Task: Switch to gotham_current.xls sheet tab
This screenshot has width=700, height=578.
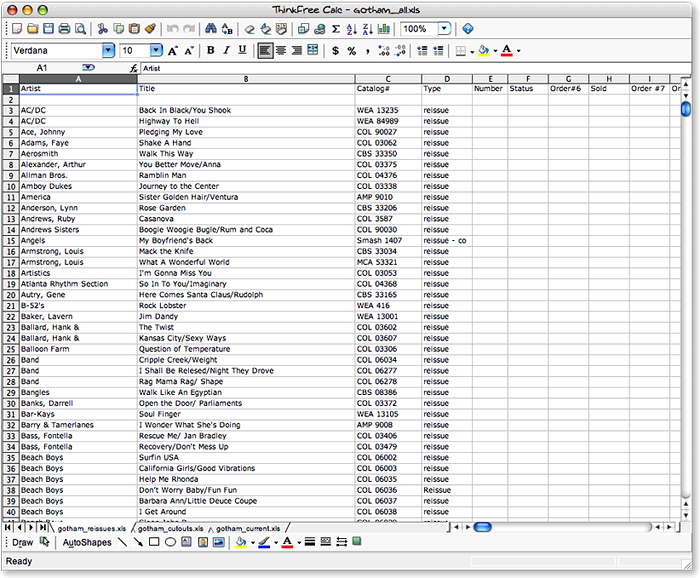Action: [248, 528]
